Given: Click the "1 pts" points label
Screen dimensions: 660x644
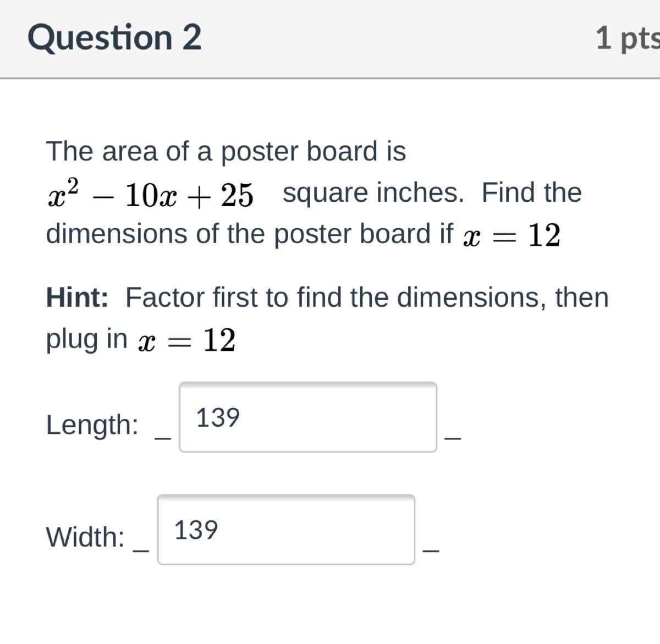Looking at the screenshot, I should click(x=627, y=38).
